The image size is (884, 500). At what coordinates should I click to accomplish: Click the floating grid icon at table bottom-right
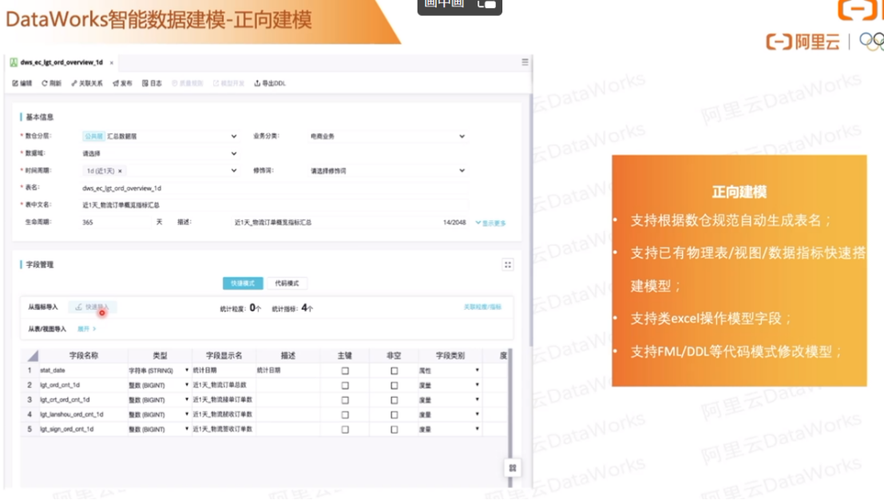click(512, 468)
